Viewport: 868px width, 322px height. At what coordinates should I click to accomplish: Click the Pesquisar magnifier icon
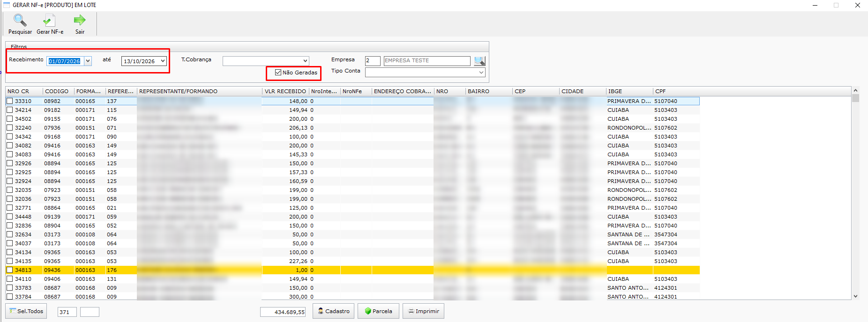pyautogui.click(x=20, y=21)
